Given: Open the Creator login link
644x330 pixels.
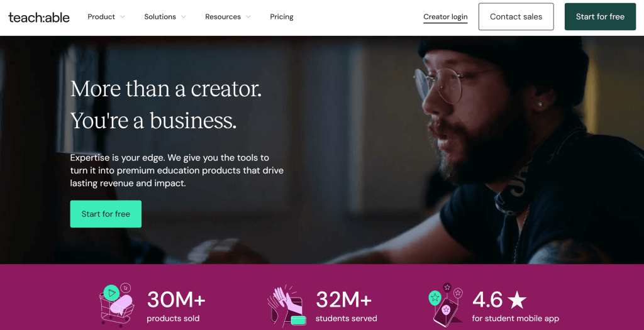Looking at the screenshot, I should click(445, 17).
